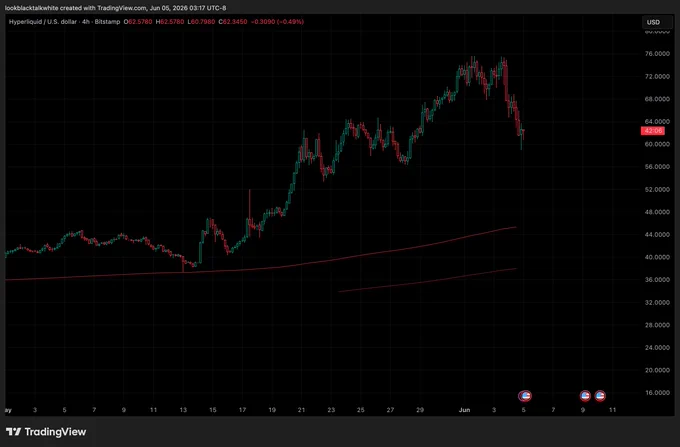Click the change value −0.3090 (−0.49%)
The image size is (680, 447).
tap(277, 22)
